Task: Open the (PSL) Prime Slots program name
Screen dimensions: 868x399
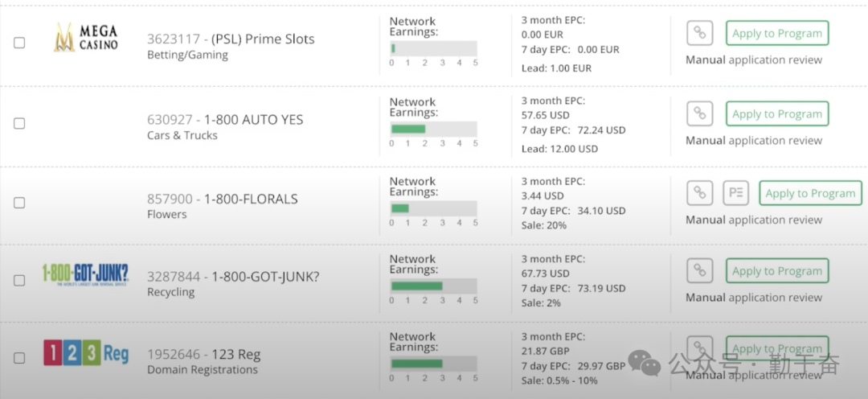Action: click(263, 39)
